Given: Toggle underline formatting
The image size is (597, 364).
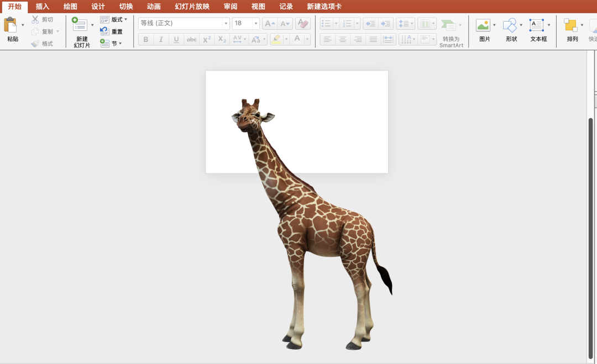Looking at the screenshot, I should (176, 39).
